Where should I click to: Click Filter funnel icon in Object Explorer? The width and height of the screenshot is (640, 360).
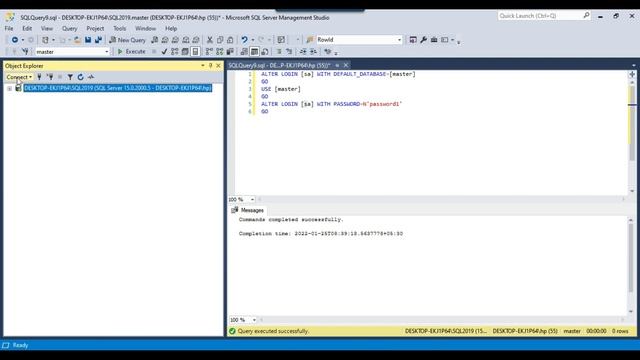click(70, 77)
